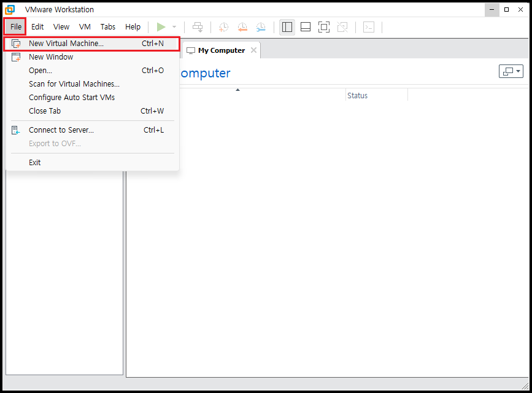
Task: Choose Open... from the File menu
Action: click(x=91, y=71)
